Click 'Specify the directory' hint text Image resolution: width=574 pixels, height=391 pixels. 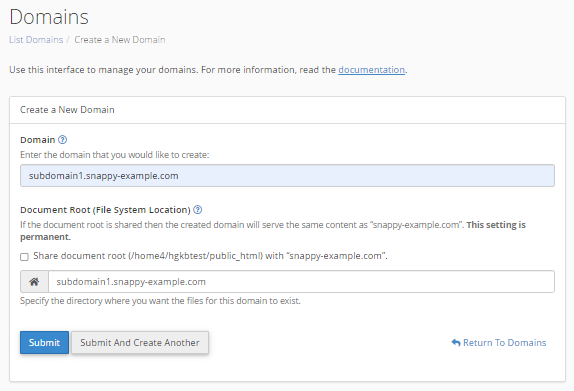coord(160,301)
